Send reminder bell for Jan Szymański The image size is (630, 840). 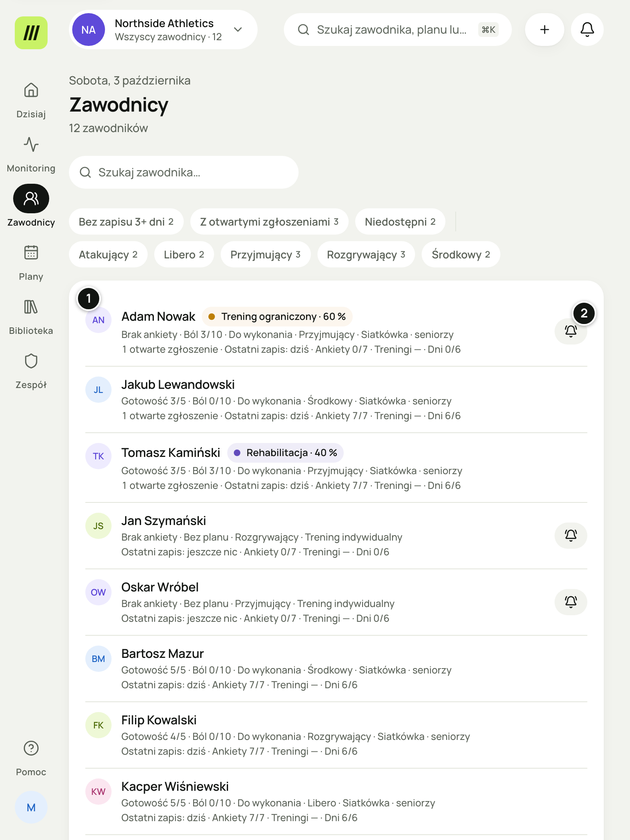571,535
